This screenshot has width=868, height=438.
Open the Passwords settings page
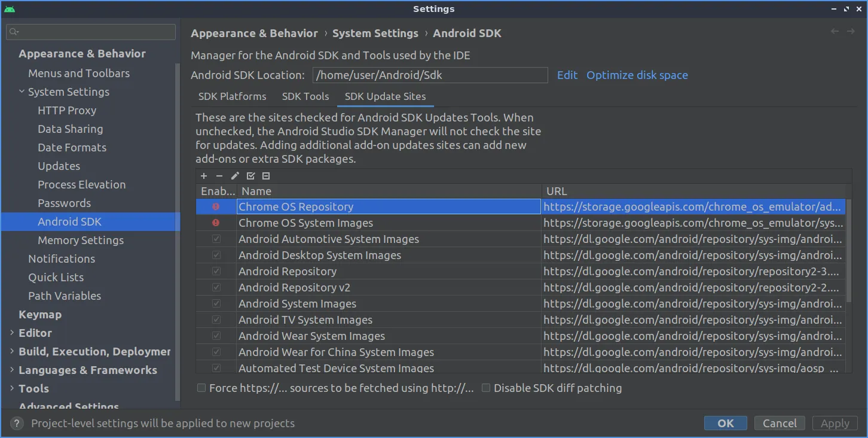[65, 203]
